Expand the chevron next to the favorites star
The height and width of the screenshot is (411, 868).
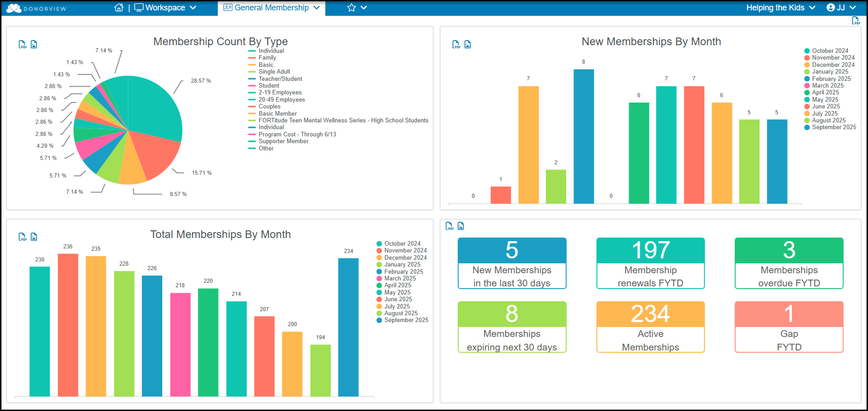click(364, 8)
